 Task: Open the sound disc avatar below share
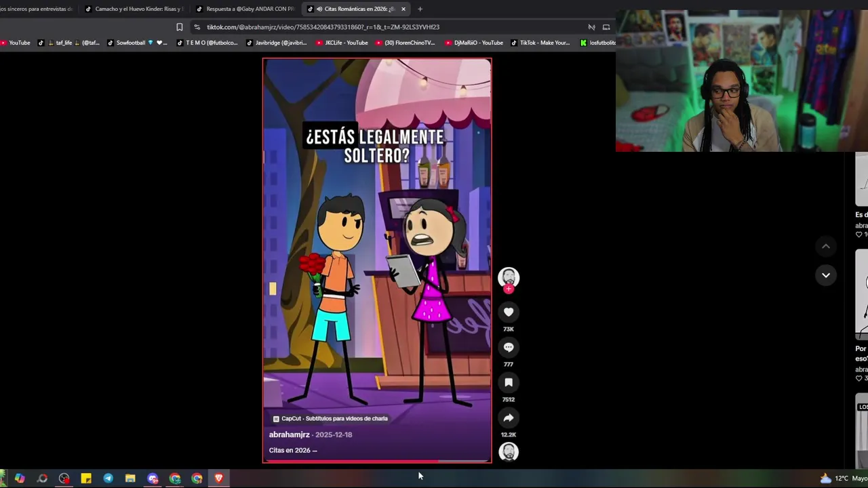(x=509, y=452)
